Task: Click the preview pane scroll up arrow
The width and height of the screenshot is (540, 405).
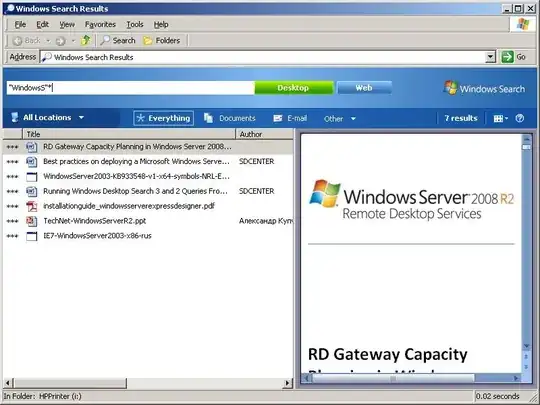Action: (526, 139)
